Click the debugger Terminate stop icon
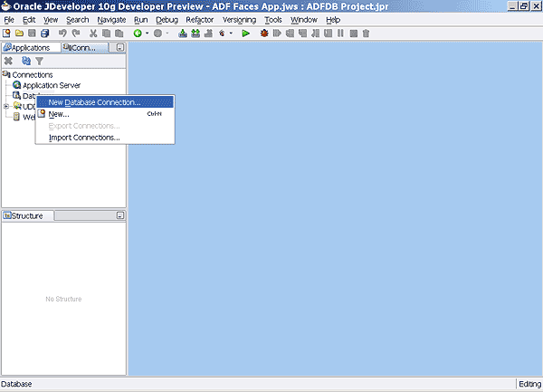 [x=354, y=33]
